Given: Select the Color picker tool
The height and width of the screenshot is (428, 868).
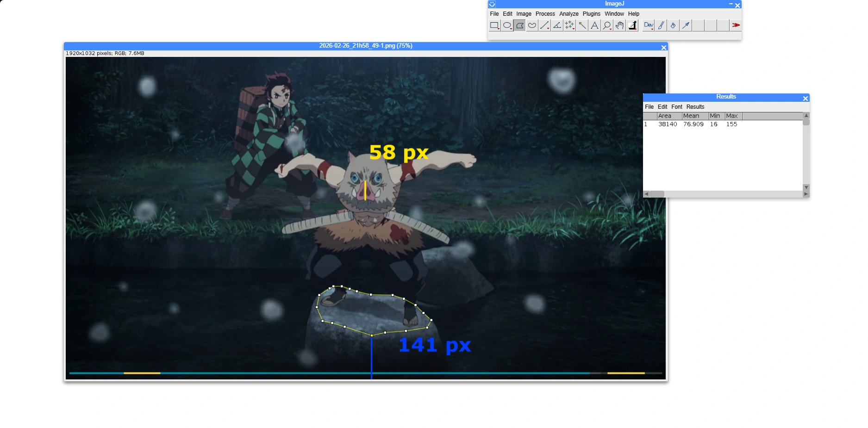Looking at the screenshot, I should [632, 25].
